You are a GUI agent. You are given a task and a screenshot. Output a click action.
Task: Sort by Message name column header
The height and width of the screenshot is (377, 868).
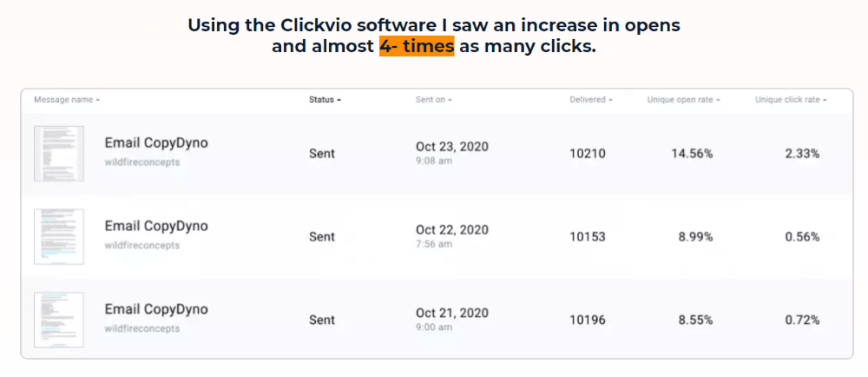pos(67,100)
